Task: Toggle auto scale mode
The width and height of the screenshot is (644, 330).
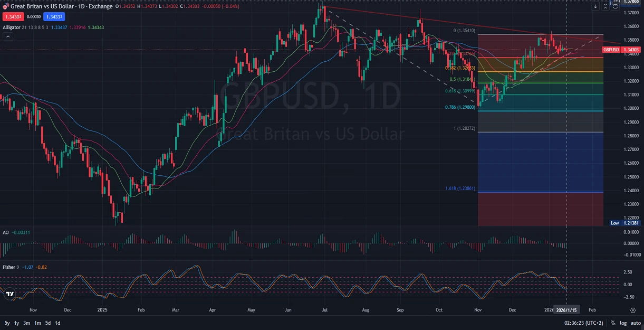Action: [x=635, y=323]
